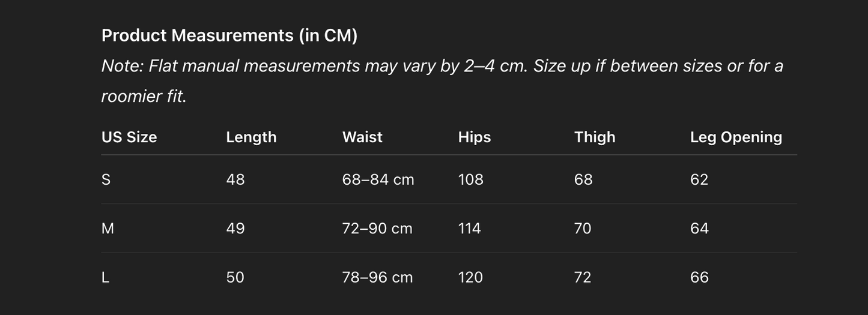The height and width of the screenshot is (315, 868).
Task: Click the hips value 120
Action: tap(470, 277)
